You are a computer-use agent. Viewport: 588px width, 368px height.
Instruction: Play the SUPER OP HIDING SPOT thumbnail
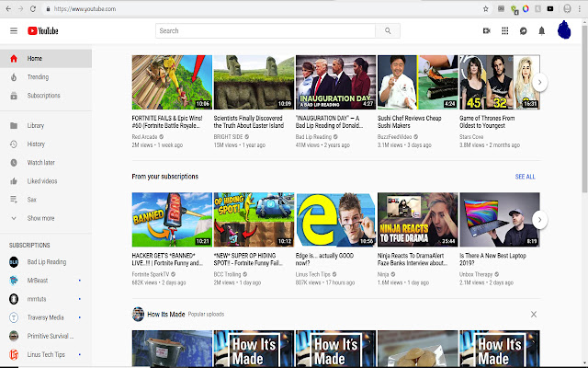pyautogui.click(x=254, y=220)
